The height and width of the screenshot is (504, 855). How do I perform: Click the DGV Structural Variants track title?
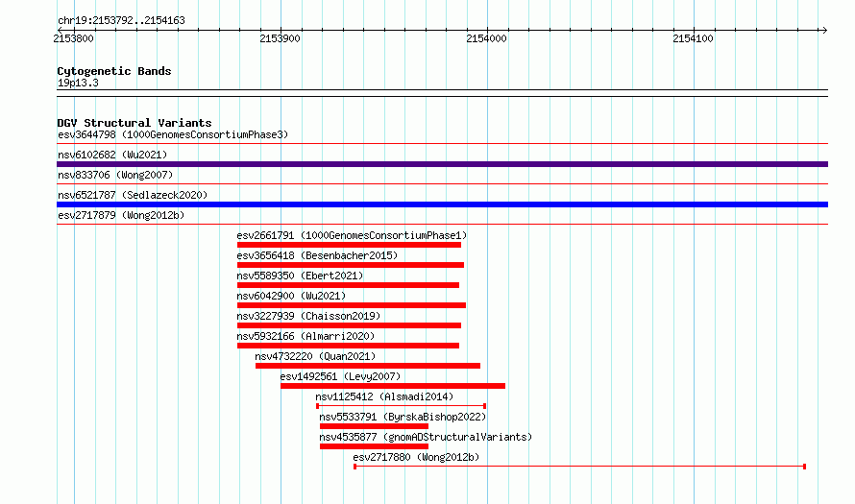[134, 123]
